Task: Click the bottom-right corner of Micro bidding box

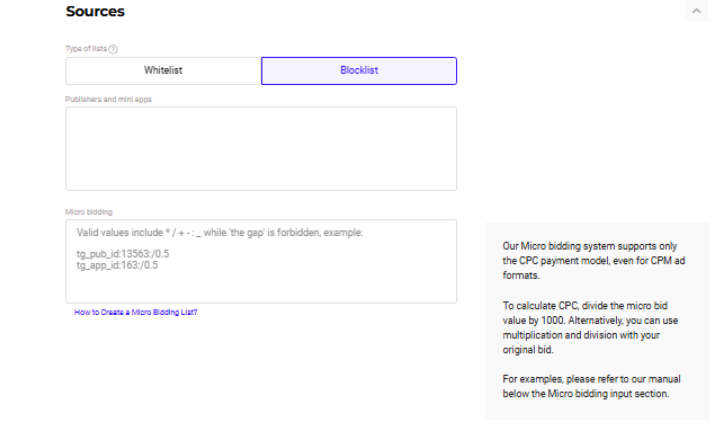Action: (x=452, y=299)
